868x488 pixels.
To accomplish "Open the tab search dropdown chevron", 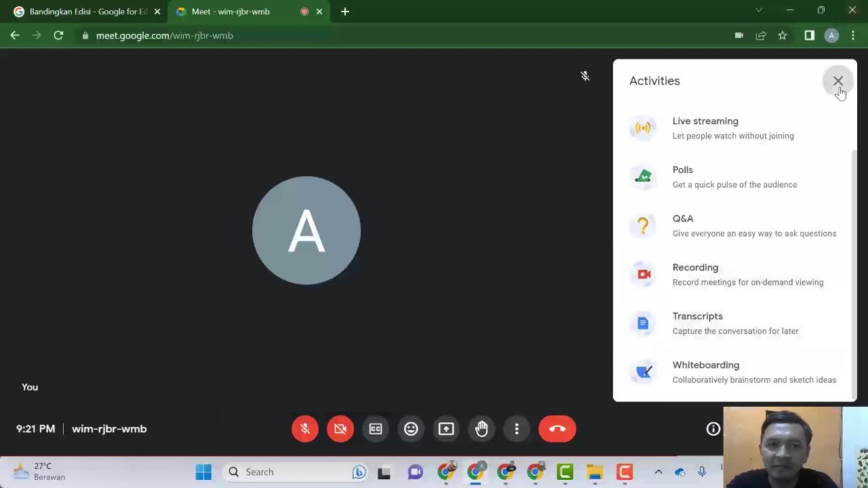I will tap(759, 10).
